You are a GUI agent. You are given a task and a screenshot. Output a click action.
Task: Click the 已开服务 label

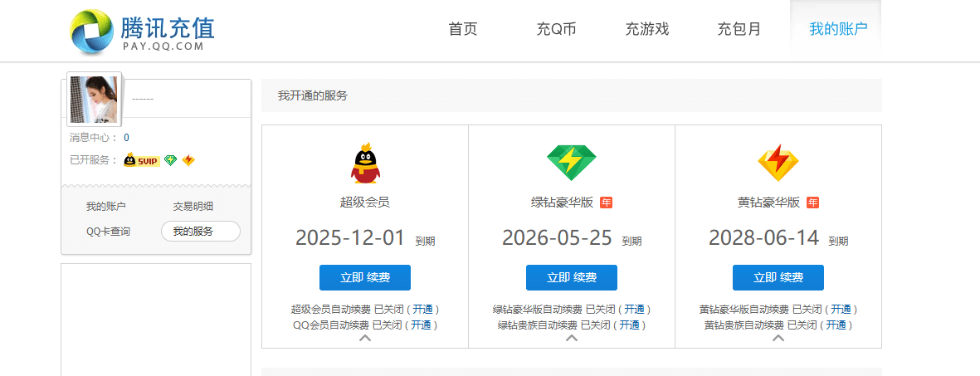tap(94, 160)
